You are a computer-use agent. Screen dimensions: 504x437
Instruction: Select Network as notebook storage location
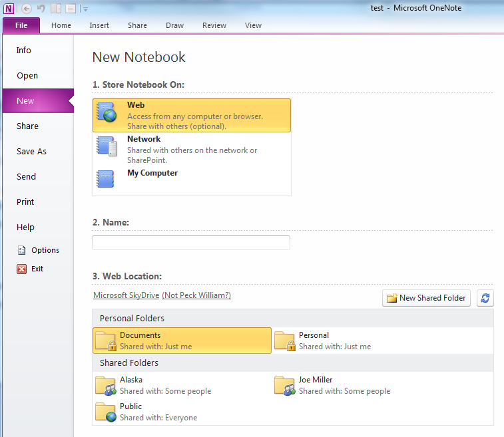(x=192, y=149)
